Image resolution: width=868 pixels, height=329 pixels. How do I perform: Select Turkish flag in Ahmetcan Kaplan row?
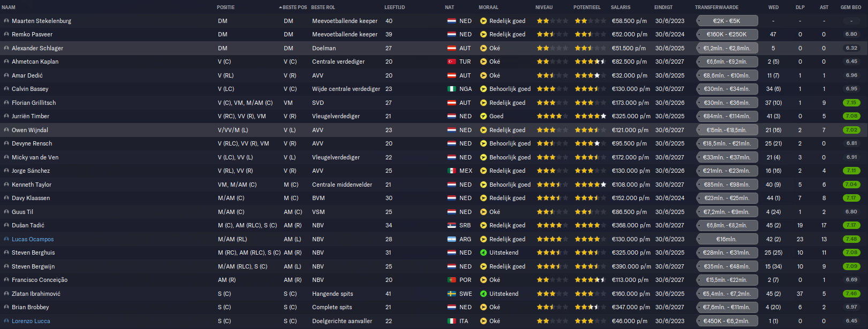[451, 62]
